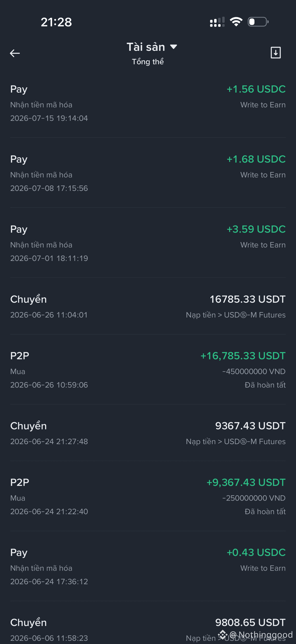The width and height of the screenshot is (296, 644).
Task: Open the +16,785.33 USDT P2P purchase
Action: coord(148,370)
